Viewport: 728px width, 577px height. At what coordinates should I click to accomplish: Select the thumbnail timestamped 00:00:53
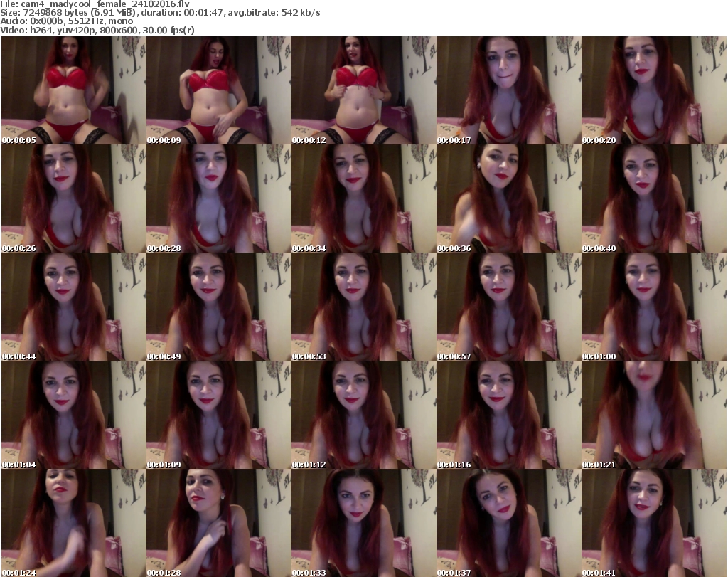tap(363, 307)
